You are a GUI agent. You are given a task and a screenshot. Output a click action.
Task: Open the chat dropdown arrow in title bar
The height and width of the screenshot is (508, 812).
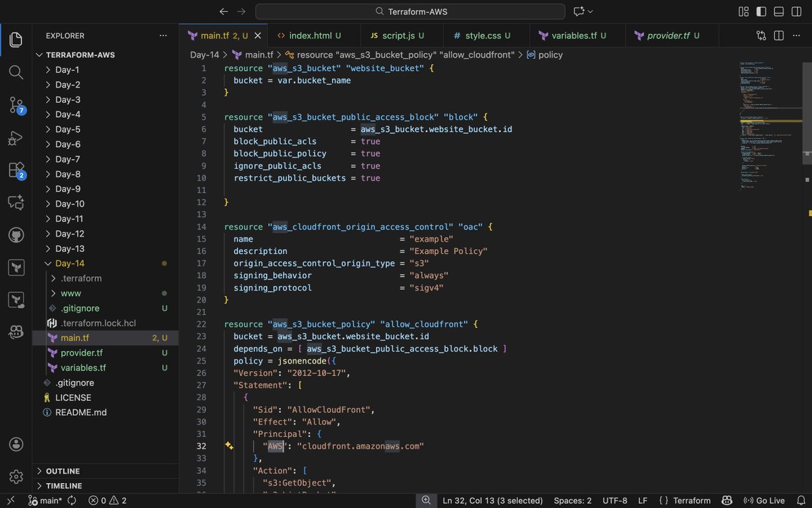point(590,12)
